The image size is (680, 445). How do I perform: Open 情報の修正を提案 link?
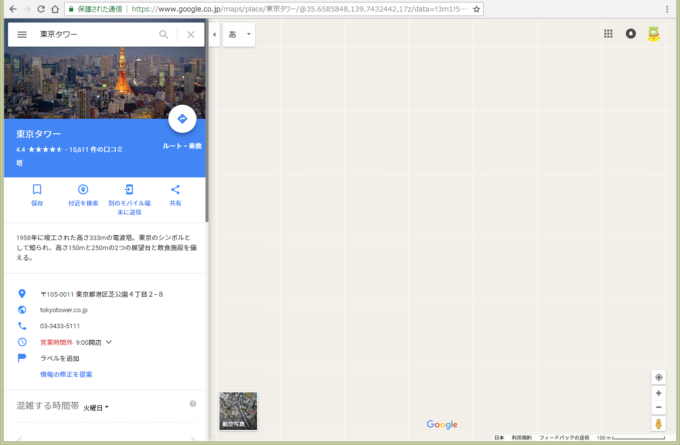pyautogui.click(x=66, y=374)
